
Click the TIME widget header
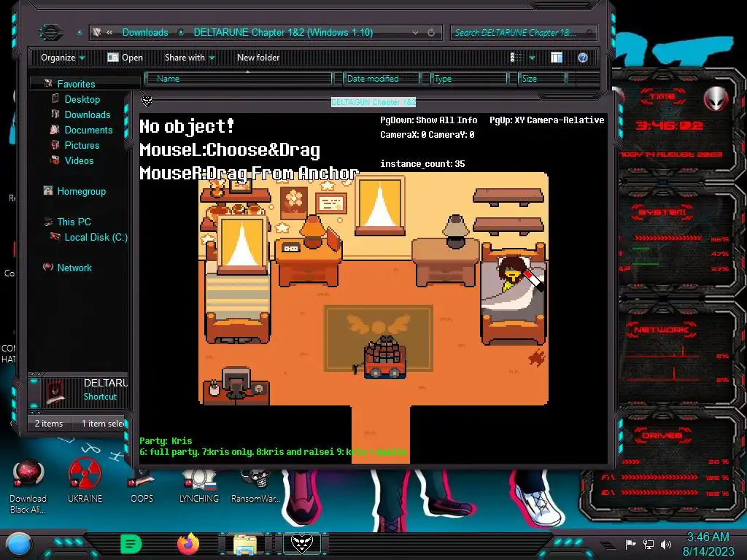662,97
